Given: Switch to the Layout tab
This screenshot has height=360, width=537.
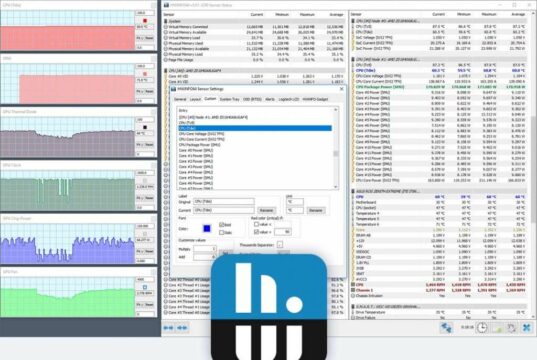Looking at the screenshot, I should [195, 99].
